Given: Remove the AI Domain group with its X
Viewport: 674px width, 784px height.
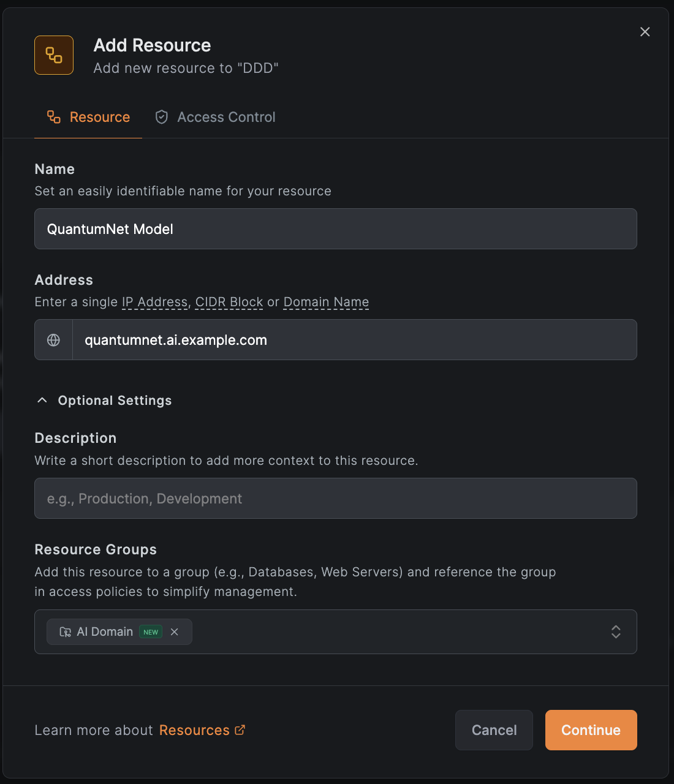Looking at the screenshot, I should [x=175, y=631].
